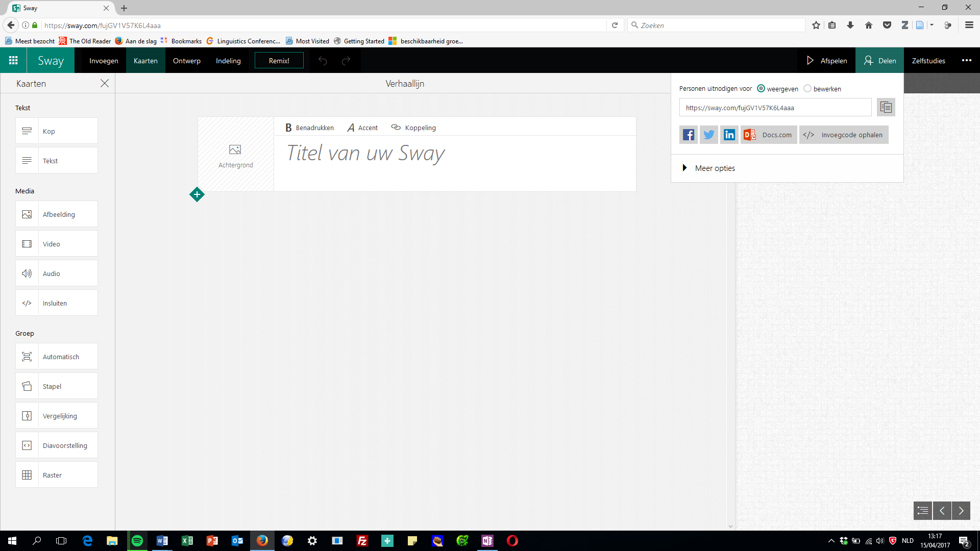Click the Remix! button
The image size is (980, 551).
coord(279,61)
